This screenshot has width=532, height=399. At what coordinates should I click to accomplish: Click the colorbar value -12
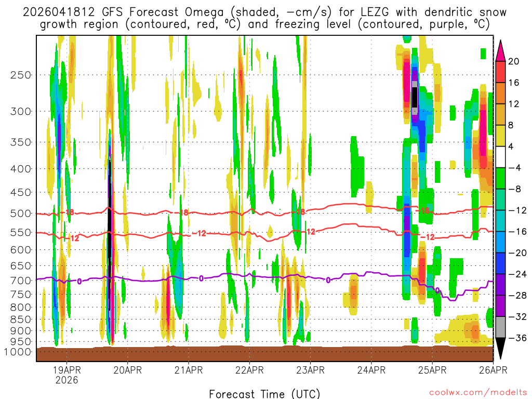click(517, 210)
